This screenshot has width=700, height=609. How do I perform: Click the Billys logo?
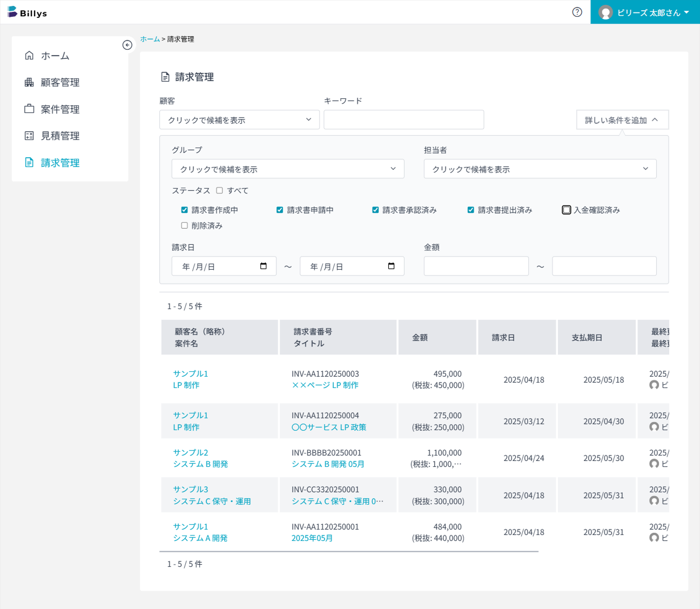pos(27,12)
